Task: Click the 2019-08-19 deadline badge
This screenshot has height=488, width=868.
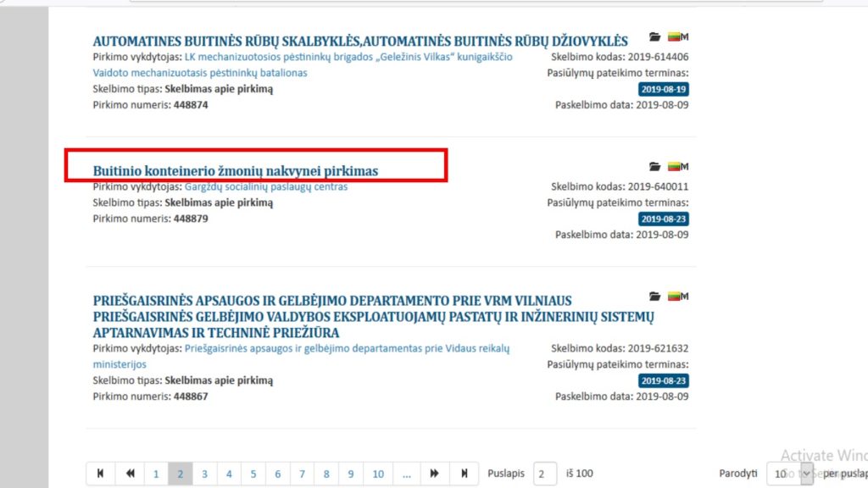Action: (663, 90)
